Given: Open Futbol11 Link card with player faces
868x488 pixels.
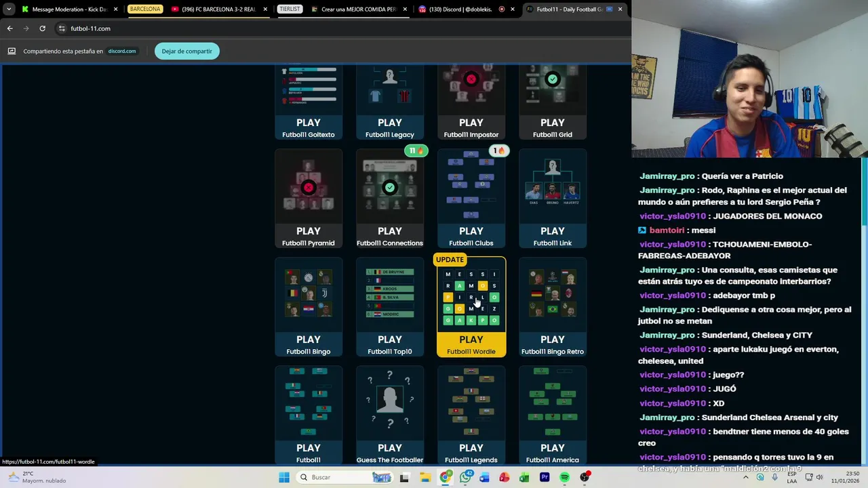Looking at the screenshot, I should (553, 186).
